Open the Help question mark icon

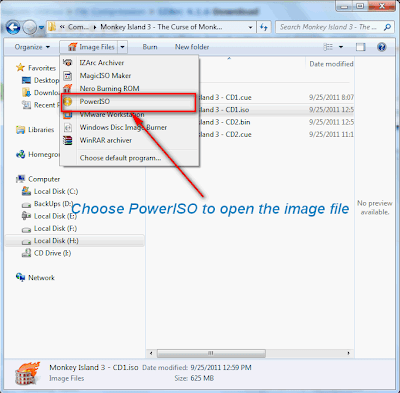tap(382, 47)
